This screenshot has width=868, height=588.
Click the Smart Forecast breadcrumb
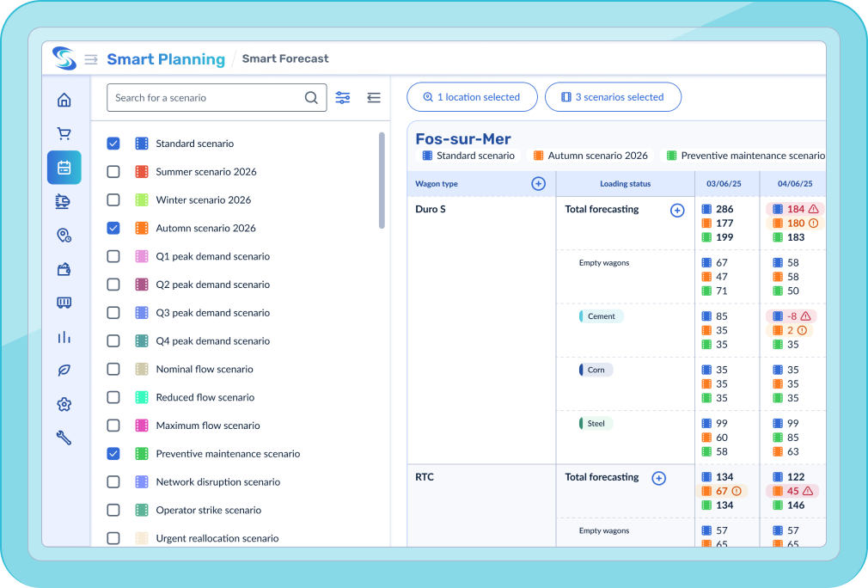click(285, 58)
